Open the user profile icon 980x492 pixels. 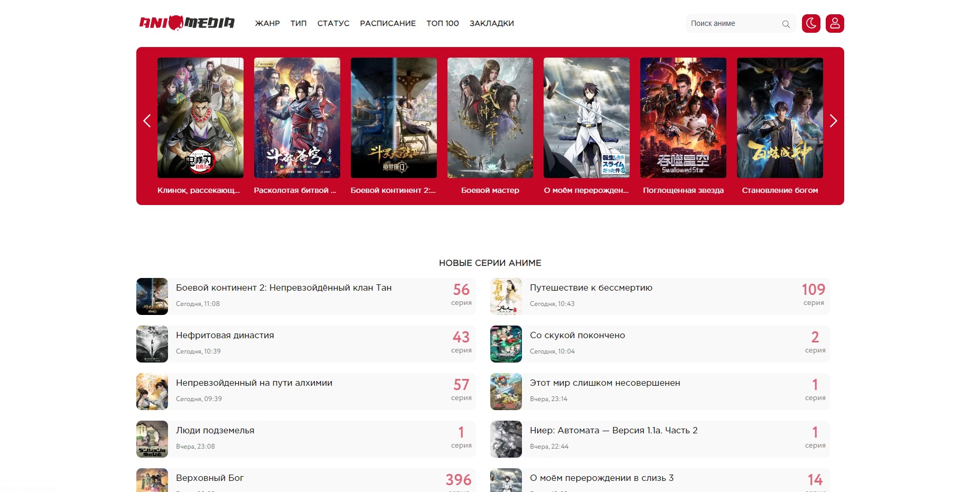click(x=835, y=23)
